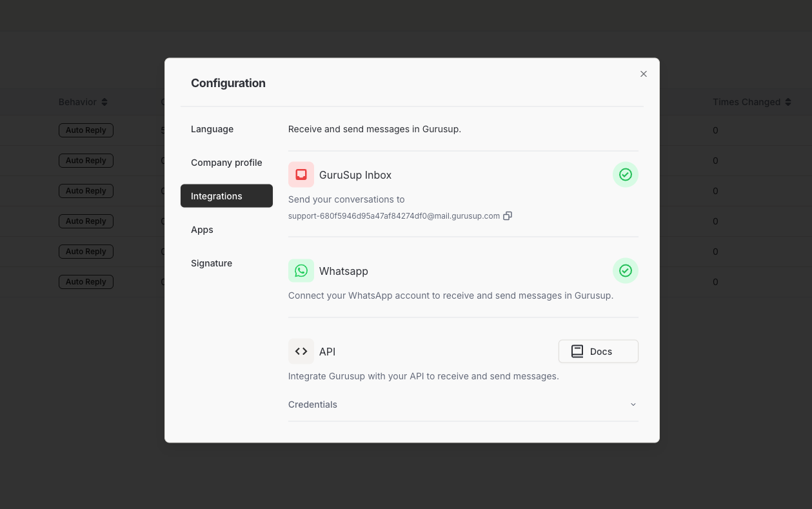Click 'Send your conversations to' text
812x509 pixels.
[x=346, y=199]
